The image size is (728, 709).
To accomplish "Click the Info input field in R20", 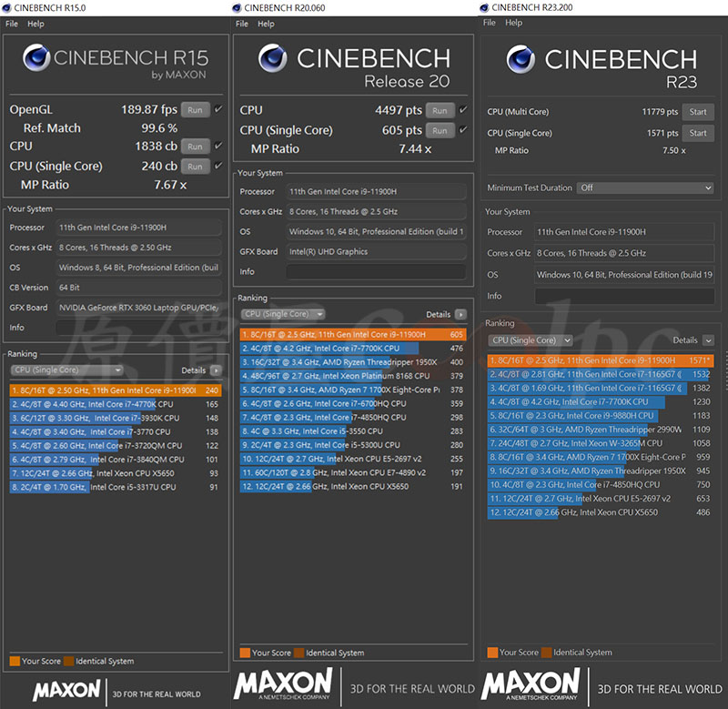I will pyautogui.click(x=376, y=271).
